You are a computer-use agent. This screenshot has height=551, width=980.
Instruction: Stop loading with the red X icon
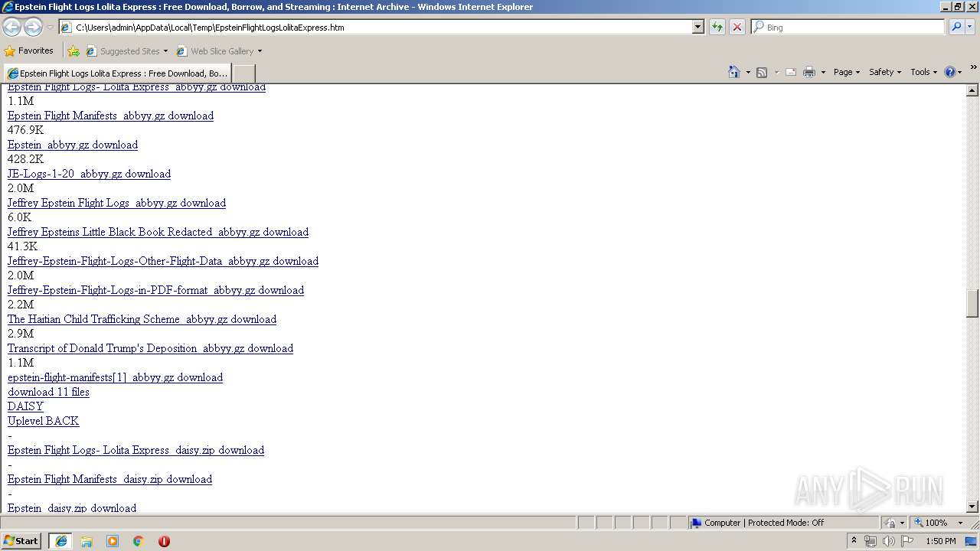[737, 27]
